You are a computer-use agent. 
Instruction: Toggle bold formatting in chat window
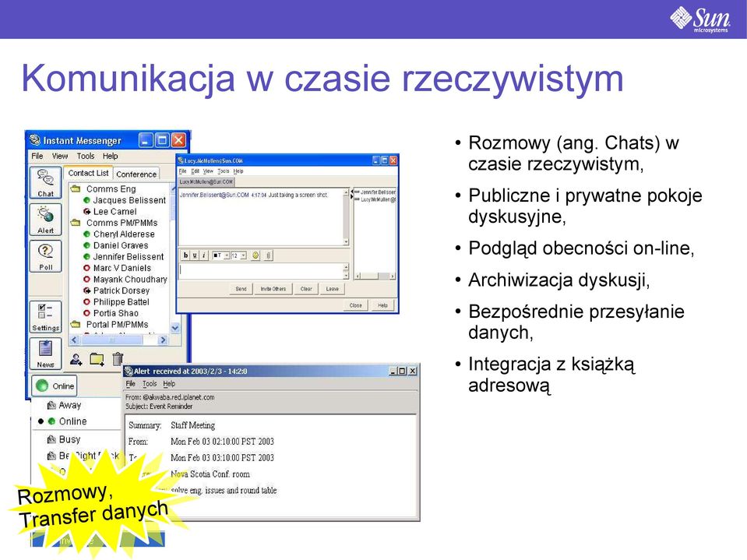point(186,255)
